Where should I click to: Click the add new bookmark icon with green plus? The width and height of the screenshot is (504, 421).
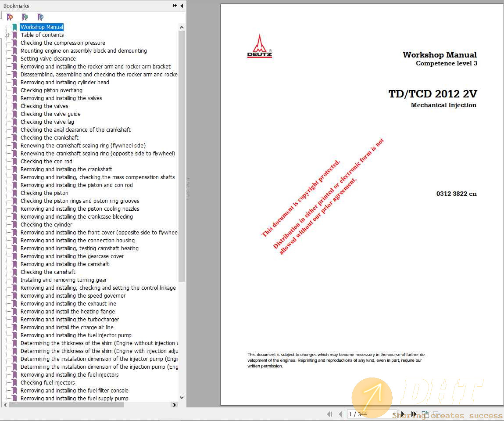25,17
